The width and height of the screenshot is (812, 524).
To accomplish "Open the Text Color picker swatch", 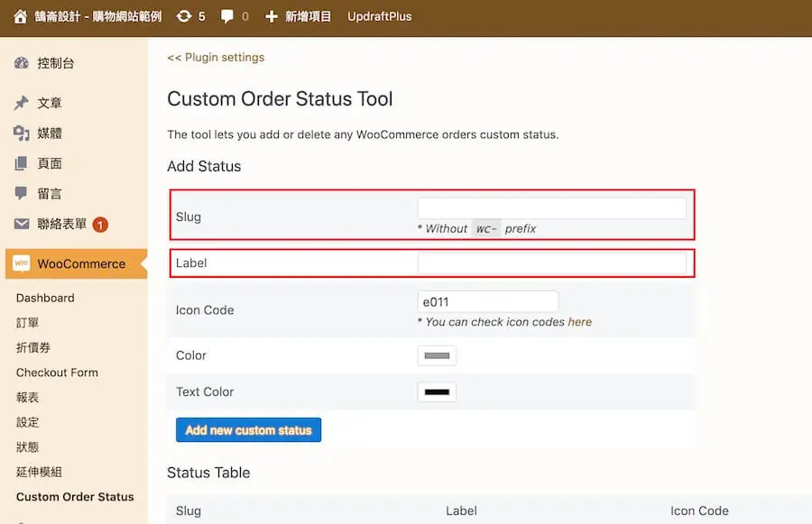I will coord(437,392).
